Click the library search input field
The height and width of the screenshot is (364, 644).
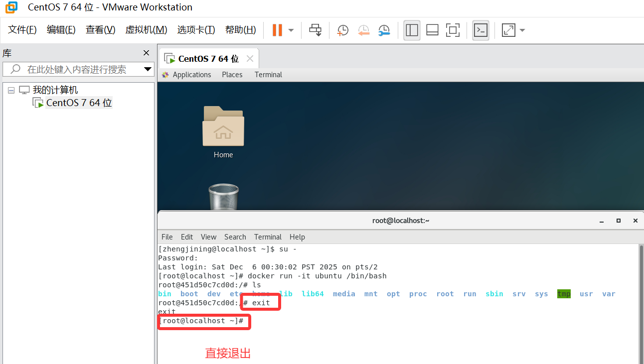[75, 69]
